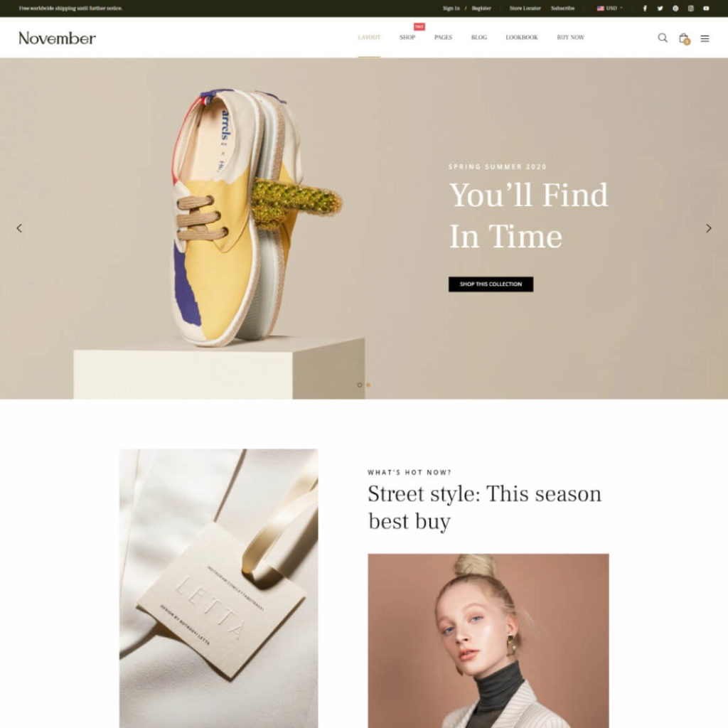
Task: Click the November site logo
Action: (x=57, y=38)
